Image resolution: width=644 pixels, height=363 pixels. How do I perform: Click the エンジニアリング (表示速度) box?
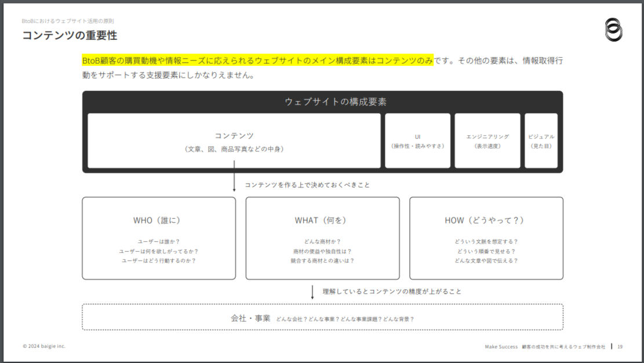point(487,141)
